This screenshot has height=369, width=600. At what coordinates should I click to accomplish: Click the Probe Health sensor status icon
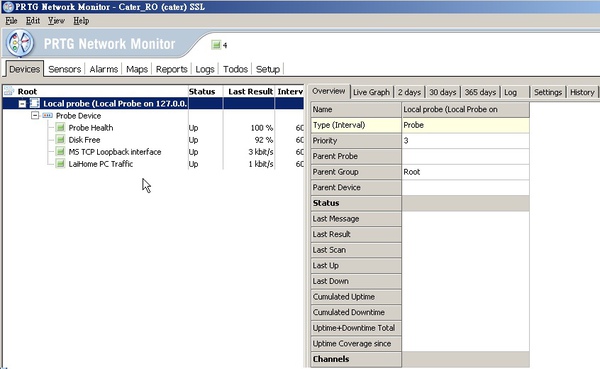(60, 127)
